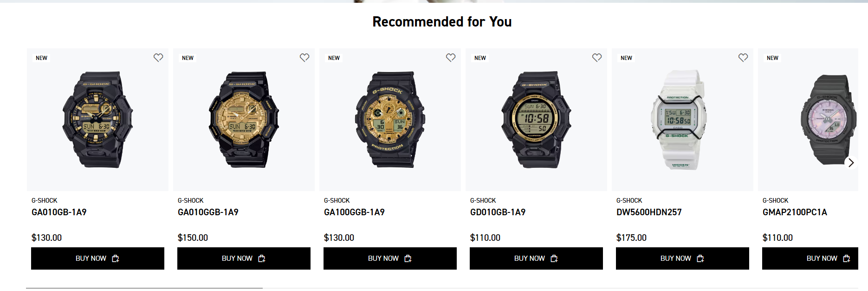Show next recommended products with right arrow
The height and width of the screenshot is (291, 868).
point(851,163)
